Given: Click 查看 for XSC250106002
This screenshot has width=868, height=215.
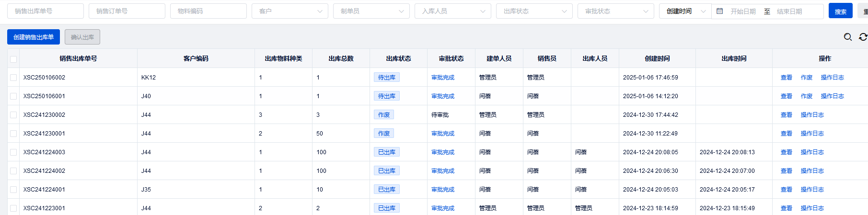Looking at the screenshot, I should pyautogui.click(x=787, y=78).
